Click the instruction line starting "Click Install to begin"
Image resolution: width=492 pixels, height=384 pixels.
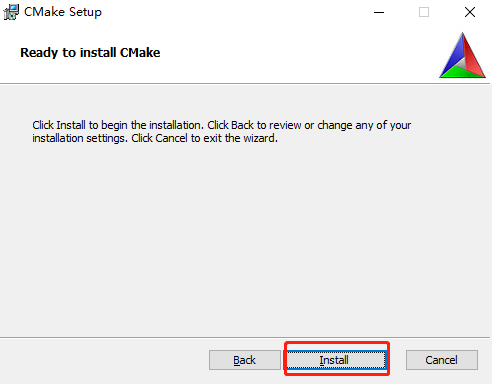(222, 125)
